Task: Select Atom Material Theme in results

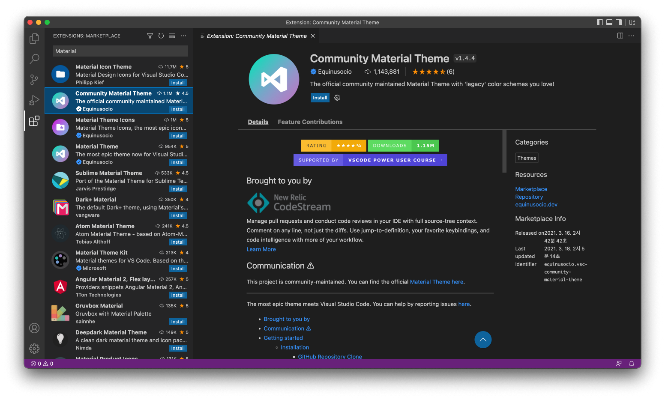Action: (x=119, y=233)
